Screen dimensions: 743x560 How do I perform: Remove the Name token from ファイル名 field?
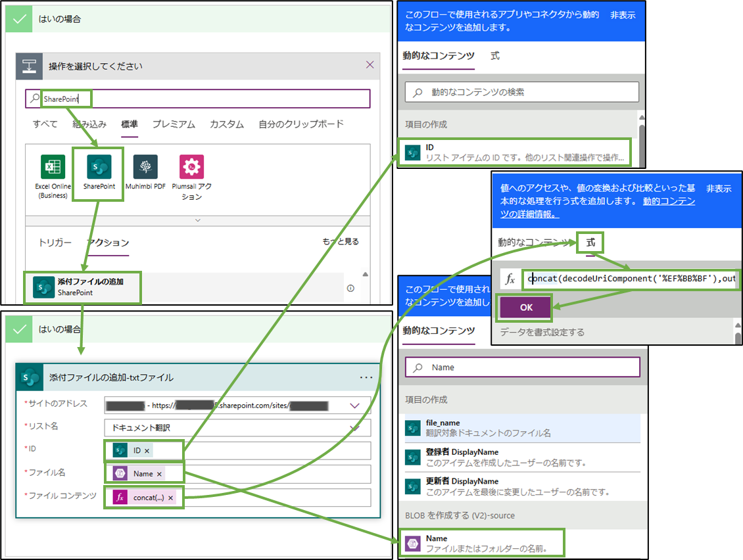coord(159,475)
